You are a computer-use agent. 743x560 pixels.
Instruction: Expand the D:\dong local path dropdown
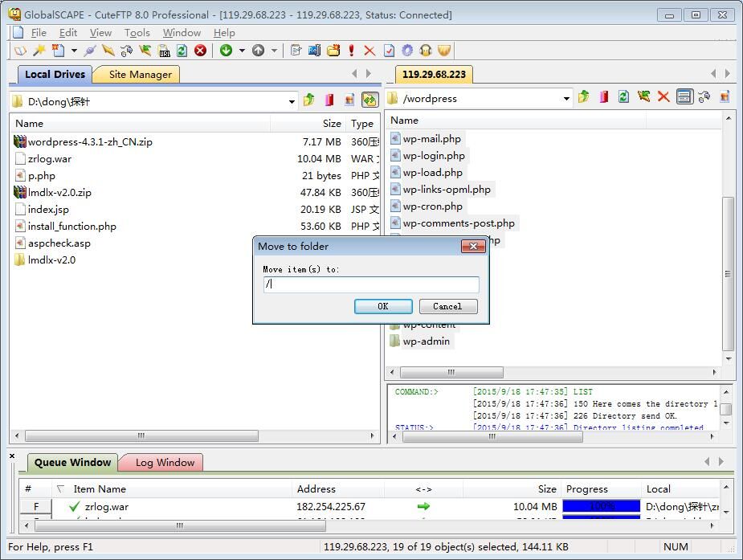click(x=292, y=101)
